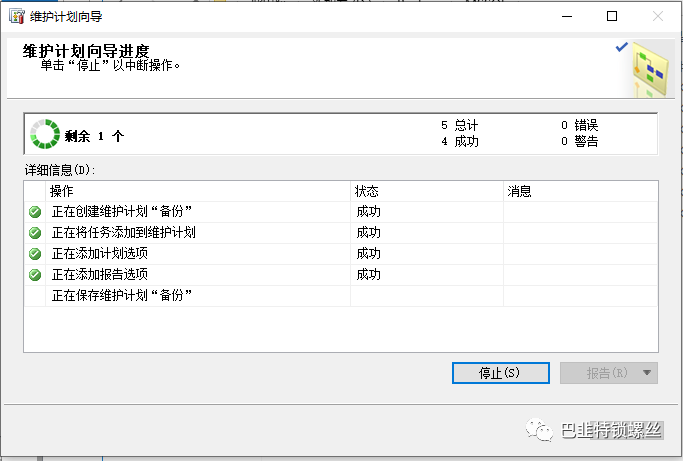The width and height of the screenshot is (683, 461).
Task: Click success icon for 正在创建维护计划“备份”
Action: click(x=35, y=212)
